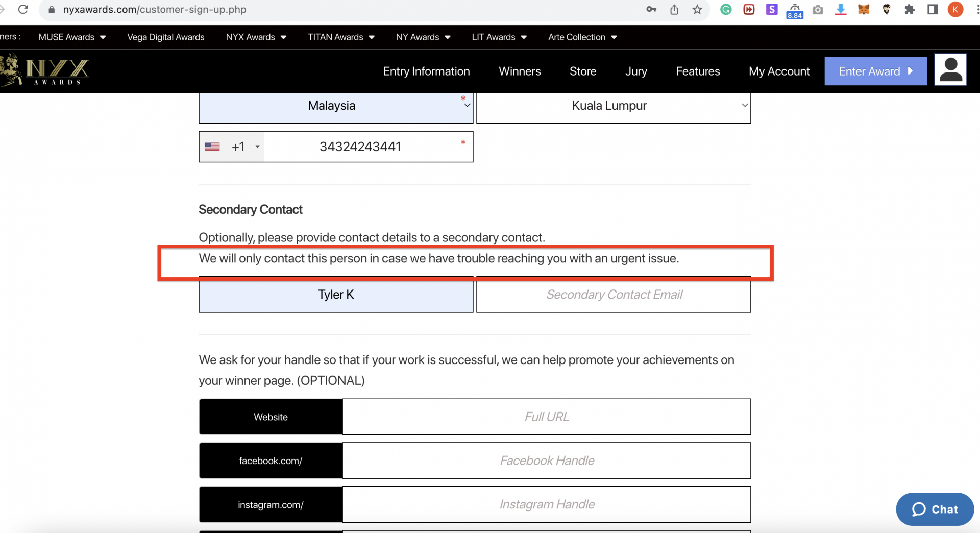Image resolution: width=980 pixels, height=533 pixels.
Task: Expand the NYX Awards dropdown menu
Action: pos(256,37)
